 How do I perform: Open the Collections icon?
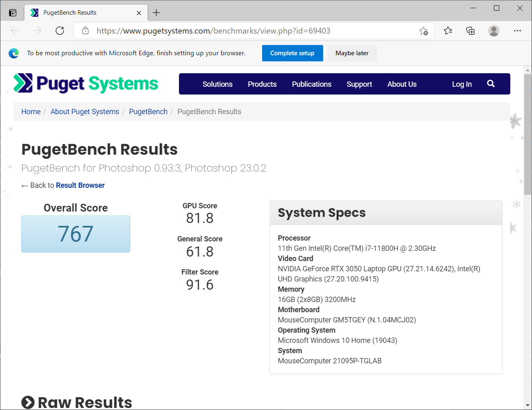click(x=471, y=31)
